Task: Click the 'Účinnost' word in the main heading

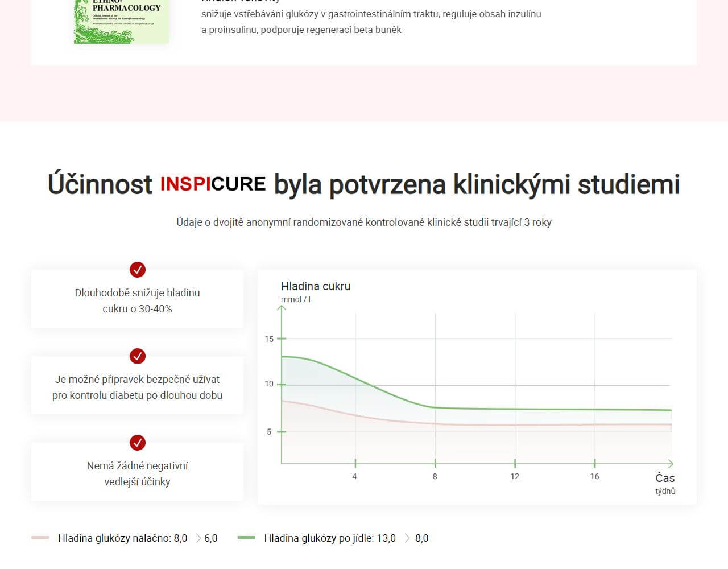Action: pos(100,184)
